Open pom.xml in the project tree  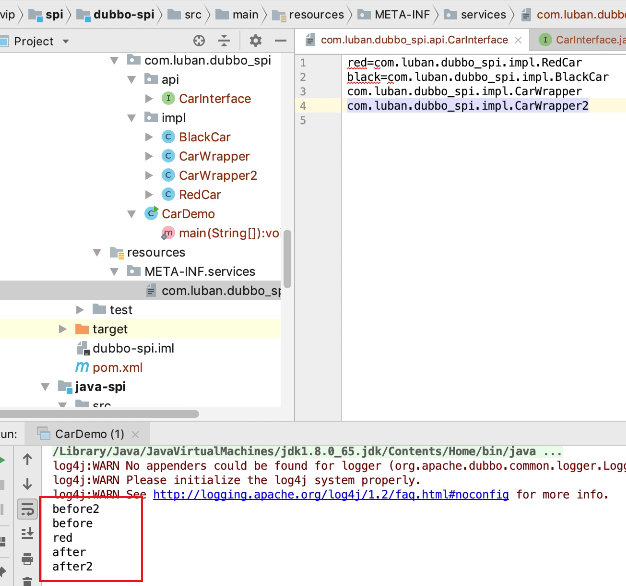click(117, 367)
